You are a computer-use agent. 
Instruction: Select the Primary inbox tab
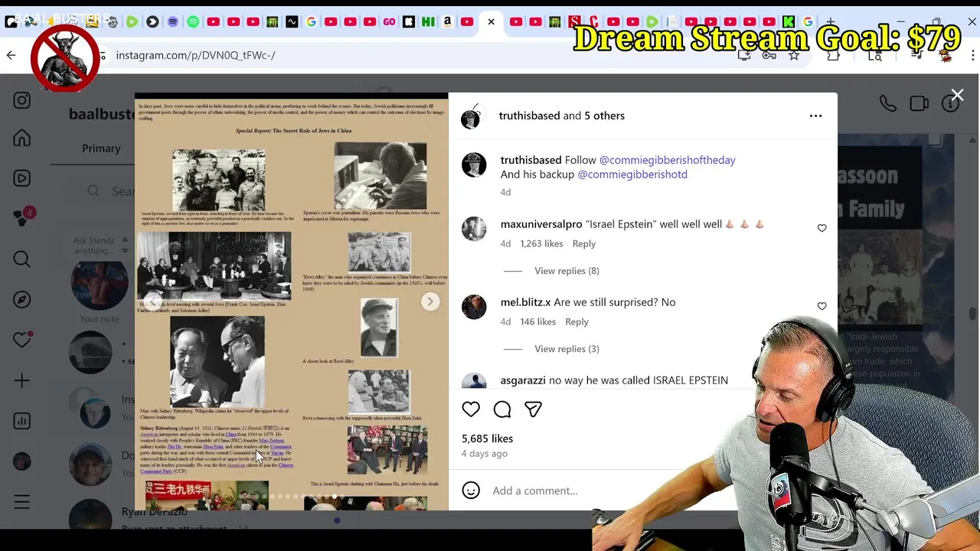(101, 148)
